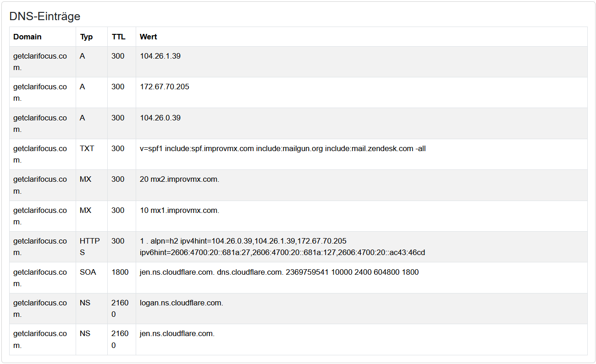This screenshot has height=364, width=596.
Task: Select the mx2.improvmx.com MX value
Action: point(179,179)
